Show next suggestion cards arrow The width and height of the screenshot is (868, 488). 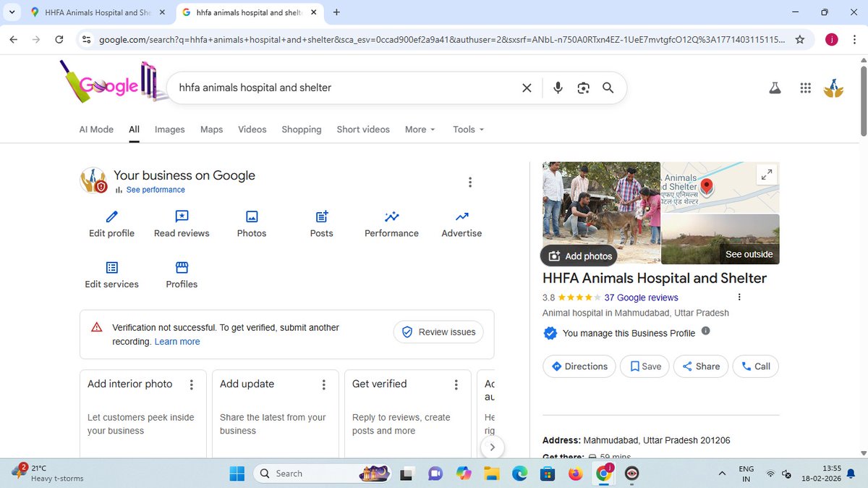point(492,447)
